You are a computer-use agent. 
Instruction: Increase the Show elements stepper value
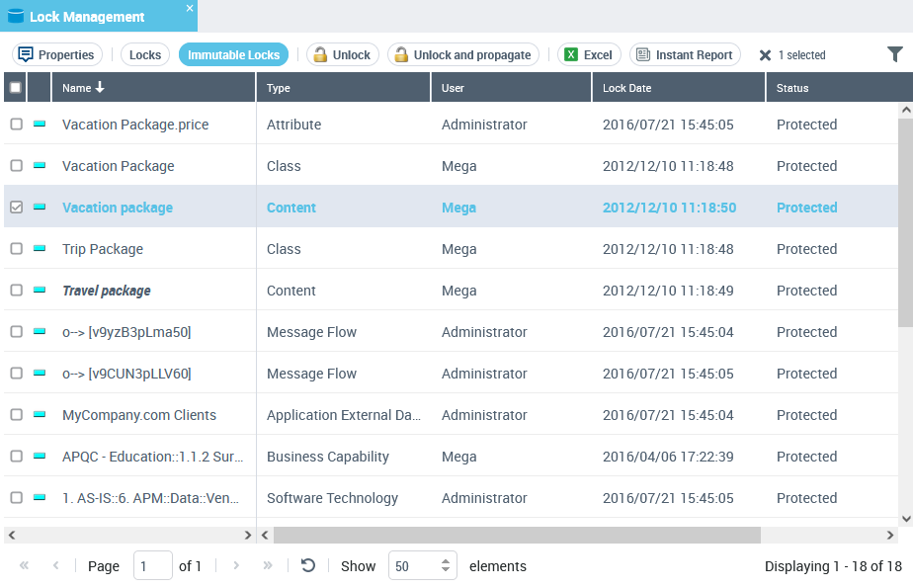pos(446,561)
